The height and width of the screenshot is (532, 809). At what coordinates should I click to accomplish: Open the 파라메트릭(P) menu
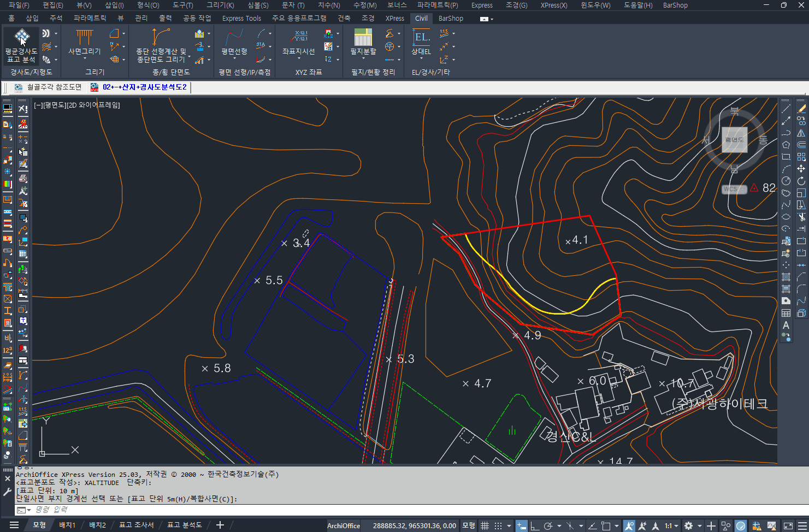coord(437,5)
